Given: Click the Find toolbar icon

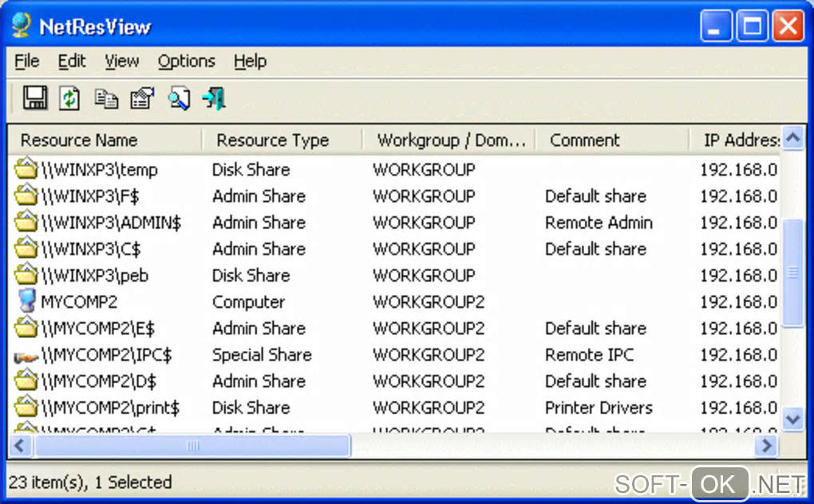Looking at the screenshot, I should coord(179,99).
